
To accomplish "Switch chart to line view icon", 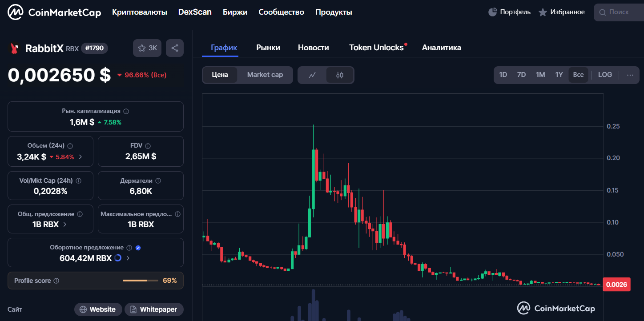I will [312, 75].
